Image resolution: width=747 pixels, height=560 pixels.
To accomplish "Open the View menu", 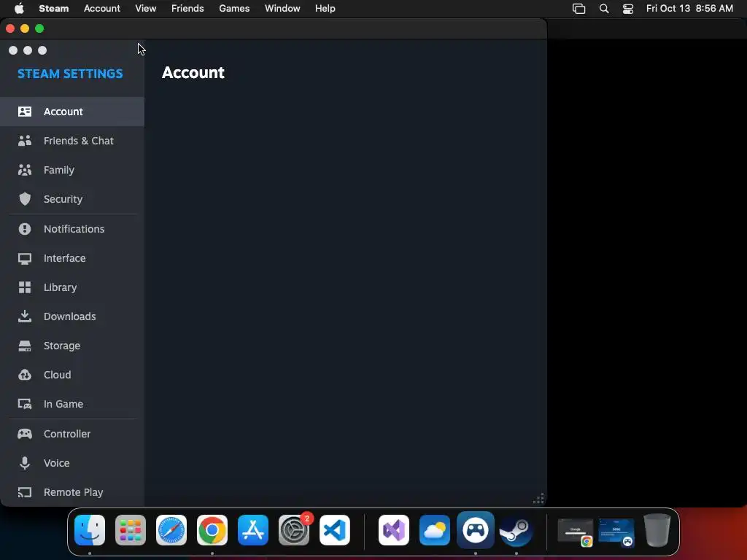I will tap(145, 9).
